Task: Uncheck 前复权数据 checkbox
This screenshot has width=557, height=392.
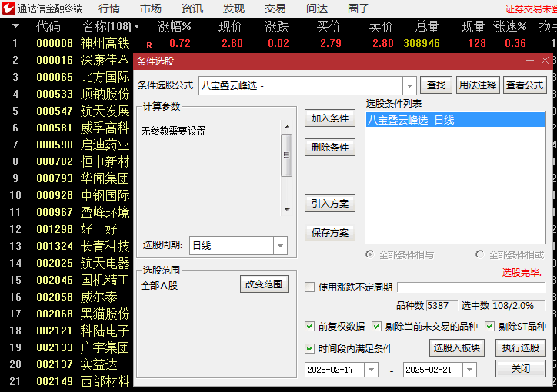Action: coord(310,327)
